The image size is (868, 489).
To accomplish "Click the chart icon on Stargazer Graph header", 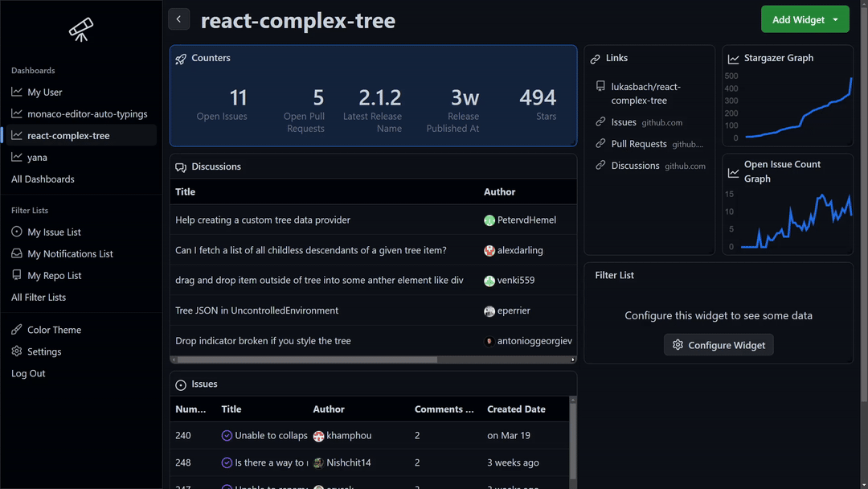I will pos(733,59).
